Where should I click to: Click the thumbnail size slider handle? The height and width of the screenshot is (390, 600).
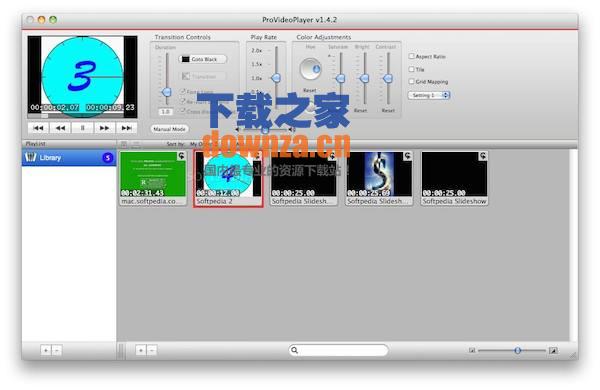tap(517, 350)
